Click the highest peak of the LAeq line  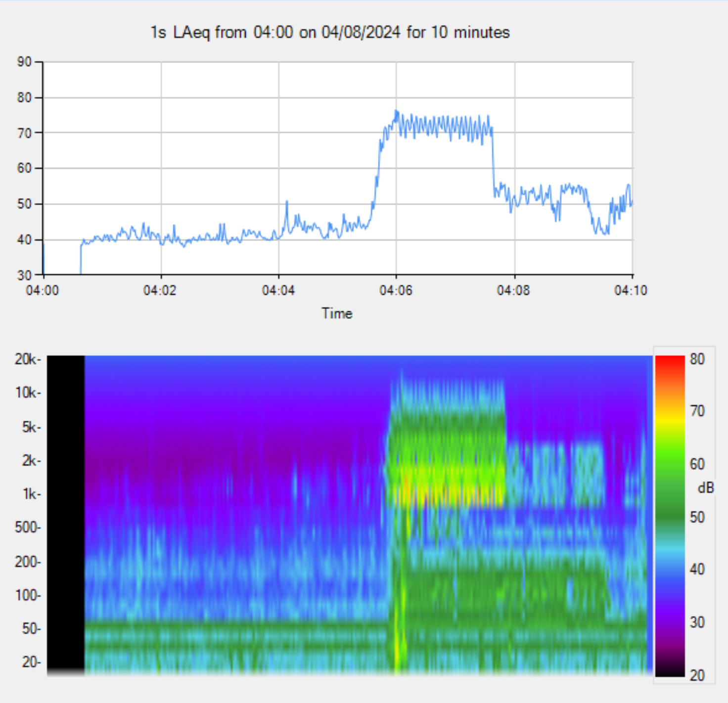click(x=396, y=111)
